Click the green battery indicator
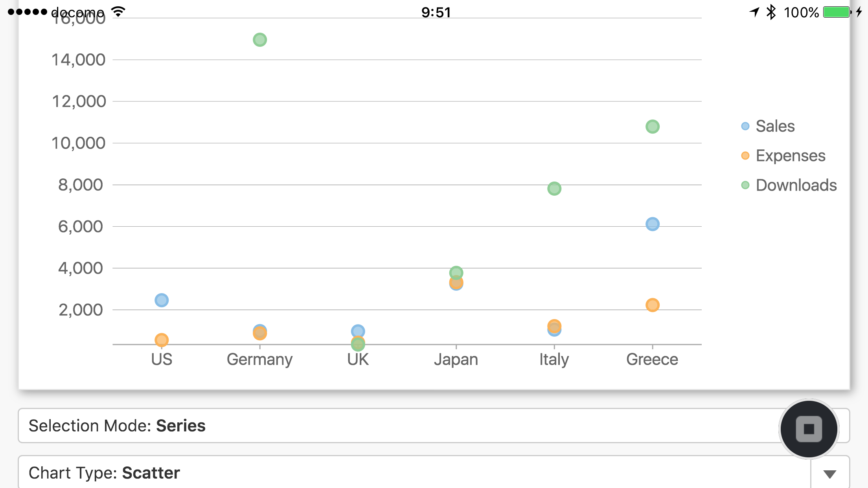Screen dimensions: 868x488 point(837,12)
